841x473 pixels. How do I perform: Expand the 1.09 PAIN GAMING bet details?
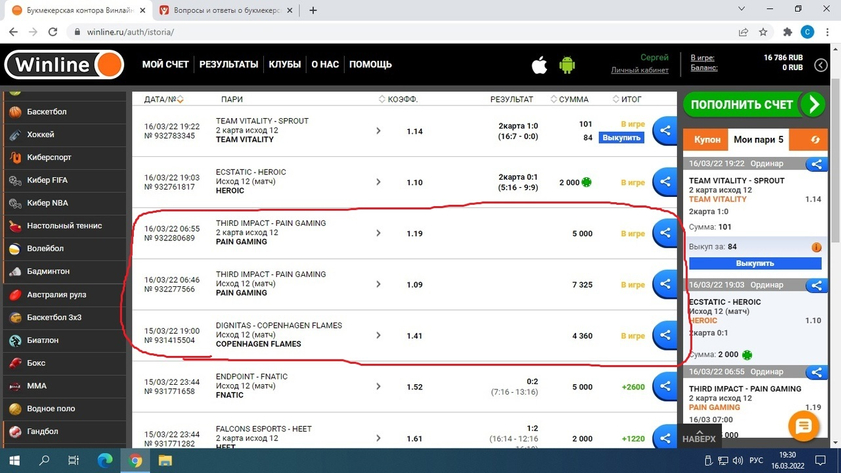[378, 284]
